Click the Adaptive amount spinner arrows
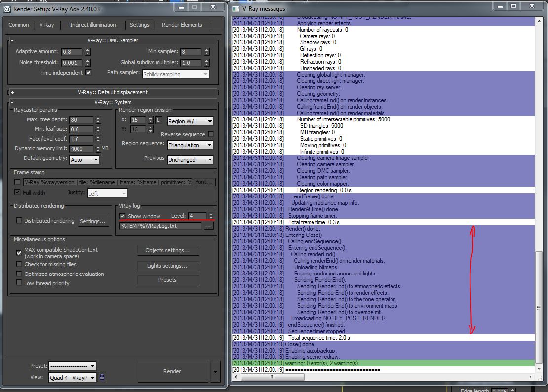 (x=88, y=52)
